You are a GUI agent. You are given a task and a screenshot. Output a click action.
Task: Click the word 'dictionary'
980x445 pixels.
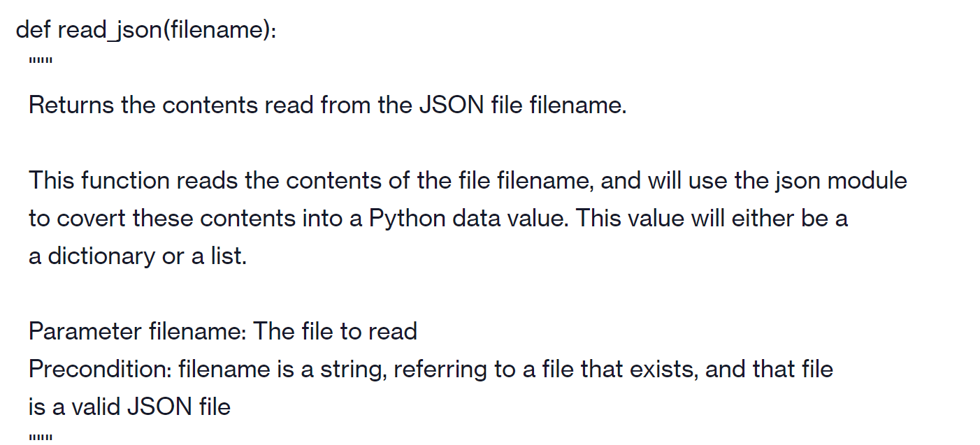pos(101,256)
